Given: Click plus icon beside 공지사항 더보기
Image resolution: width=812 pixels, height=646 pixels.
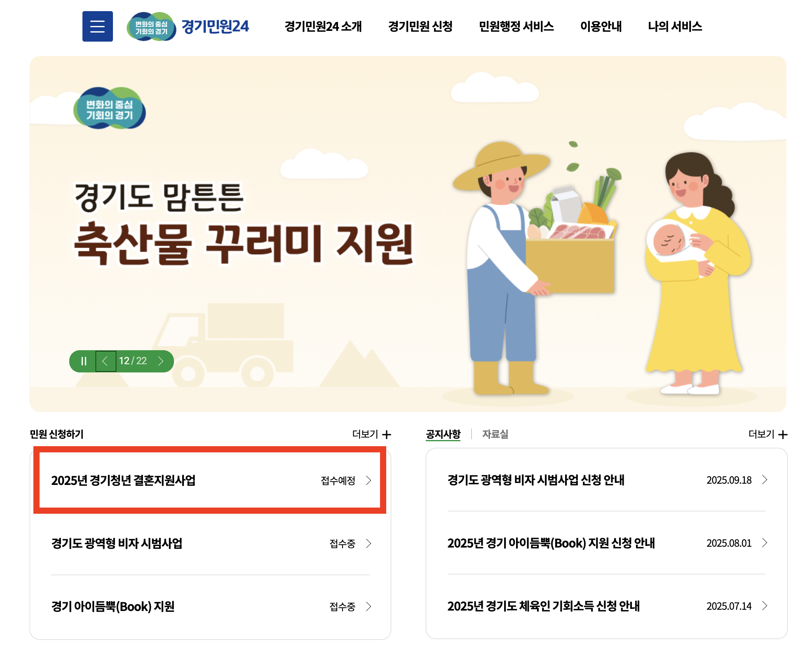Looking at the screenshot, I should pos(783,434).
